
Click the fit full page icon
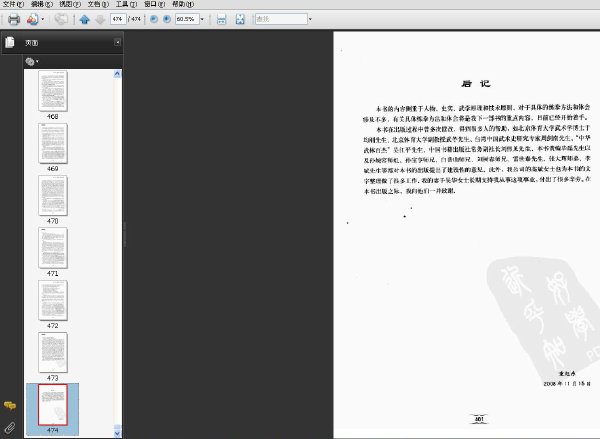click(240, 19)
